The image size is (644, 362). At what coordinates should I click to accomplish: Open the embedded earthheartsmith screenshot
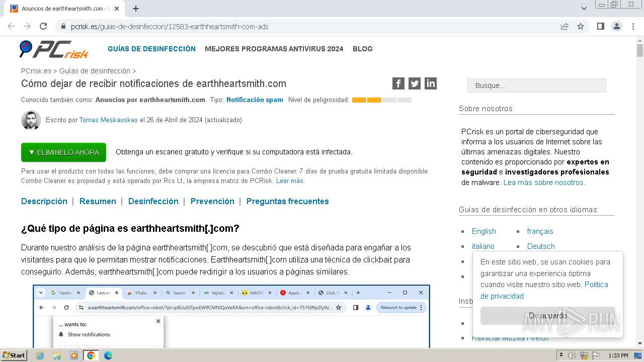(x=231, y=316)
